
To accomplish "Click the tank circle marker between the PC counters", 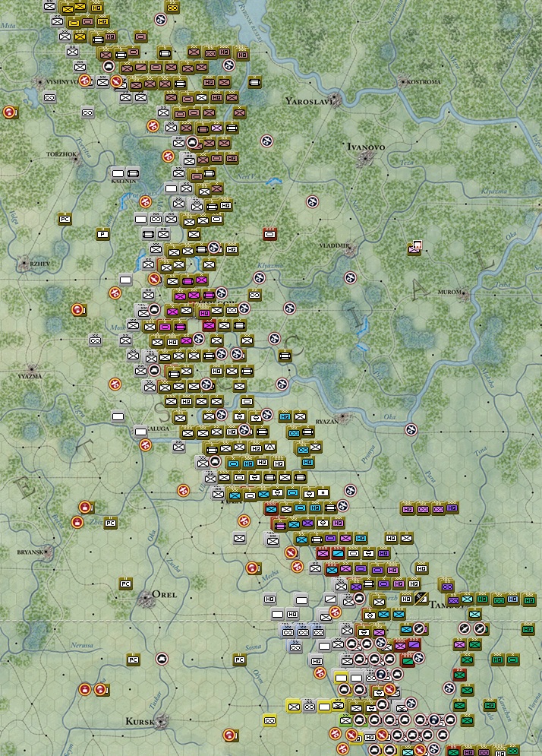I will [162, 659].
